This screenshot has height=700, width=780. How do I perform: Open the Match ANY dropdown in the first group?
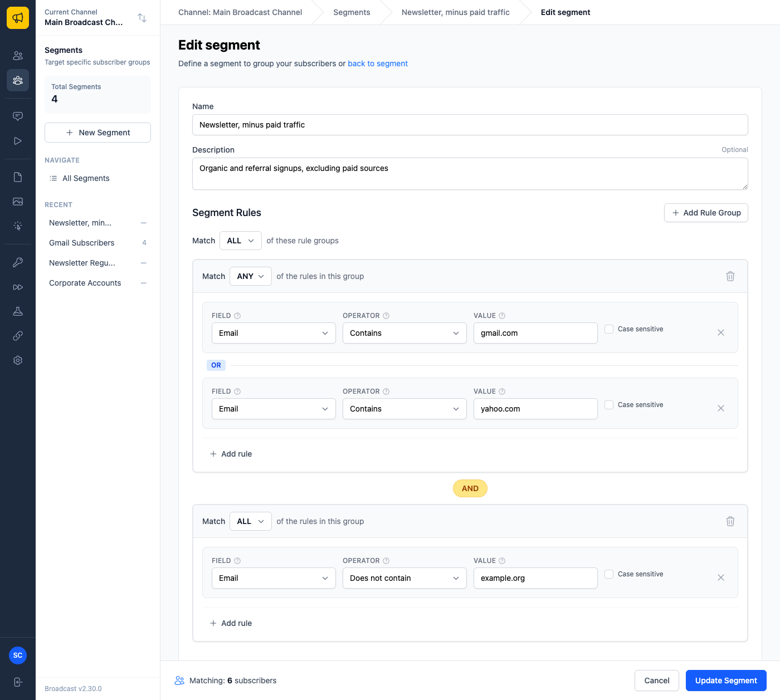251,276
